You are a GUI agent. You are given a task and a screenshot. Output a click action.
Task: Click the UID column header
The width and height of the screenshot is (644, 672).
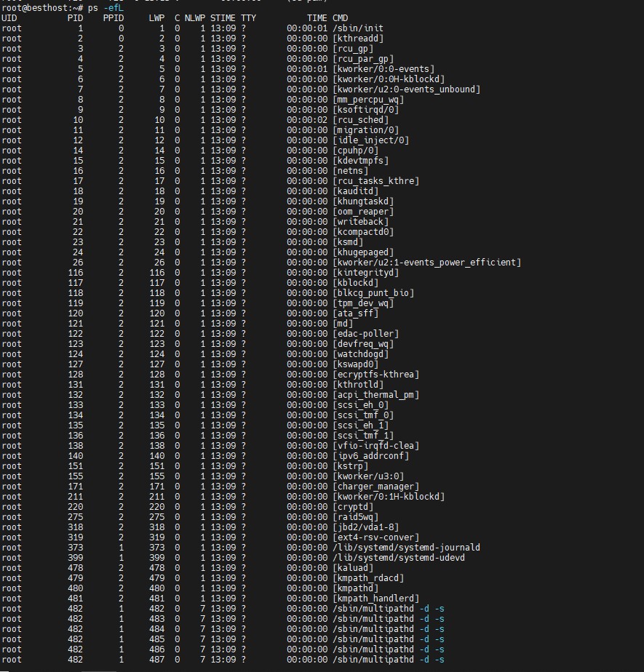pyautogui.click(x=9, y=17)
